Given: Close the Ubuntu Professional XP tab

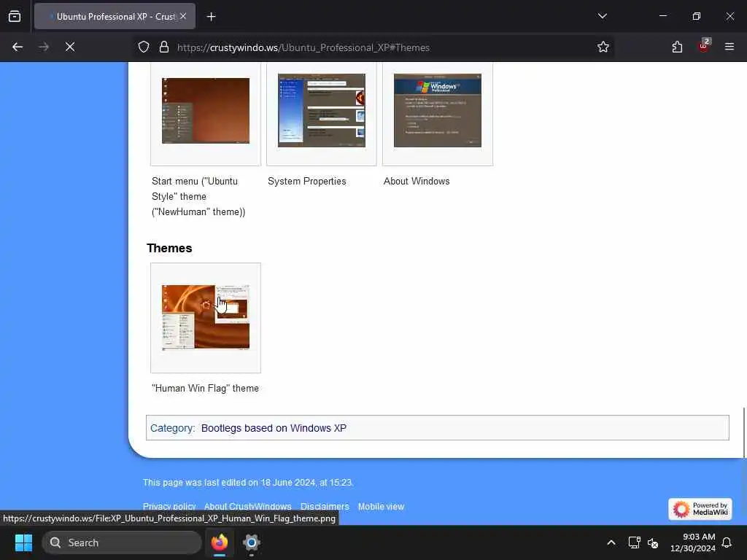Looking at the screenshot, I should click(x=183, y=16).
